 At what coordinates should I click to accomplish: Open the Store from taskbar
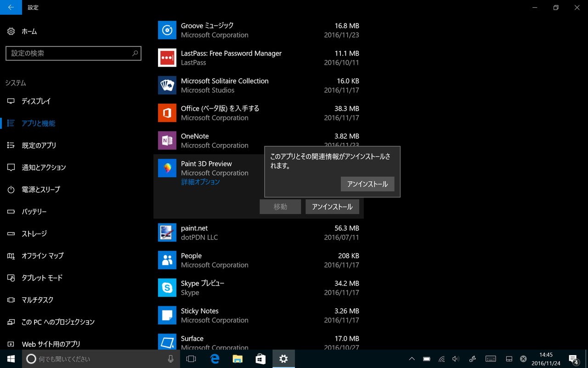pos(260,359)
